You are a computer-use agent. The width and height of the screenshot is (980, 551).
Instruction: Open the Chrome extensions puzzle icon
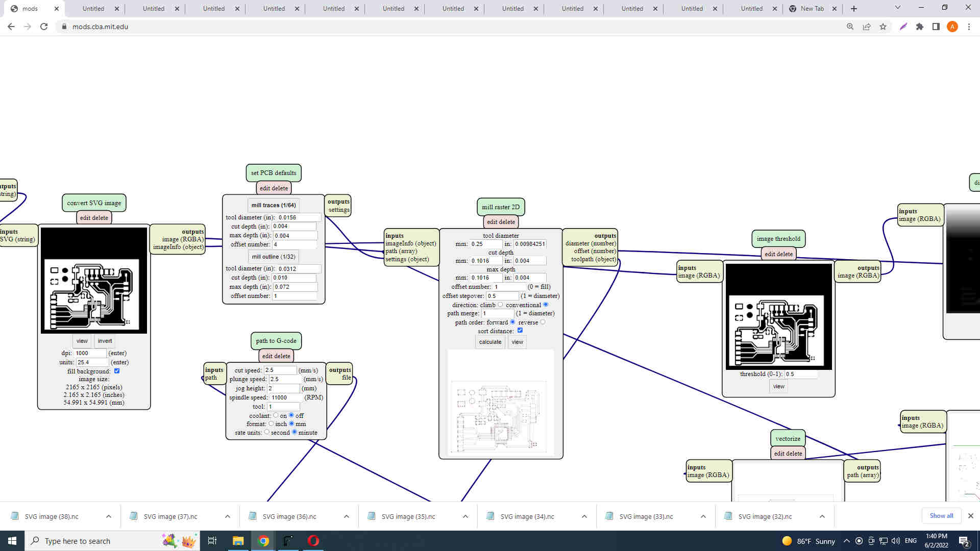click(920, 27)
